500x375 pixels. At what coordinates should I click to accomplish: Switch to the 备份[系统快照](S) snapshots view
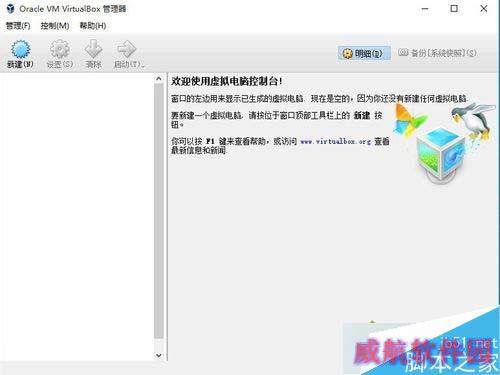click(437, 53)
